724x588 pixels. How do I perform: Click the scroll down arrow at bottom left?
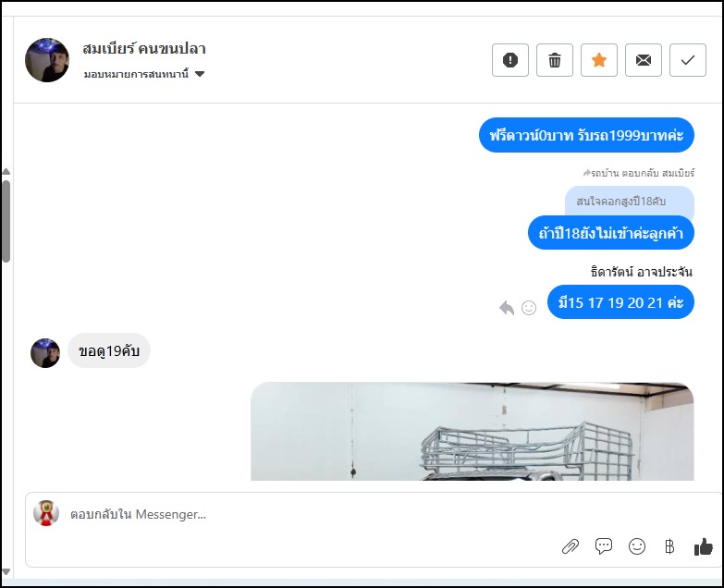tap(6, 571)
